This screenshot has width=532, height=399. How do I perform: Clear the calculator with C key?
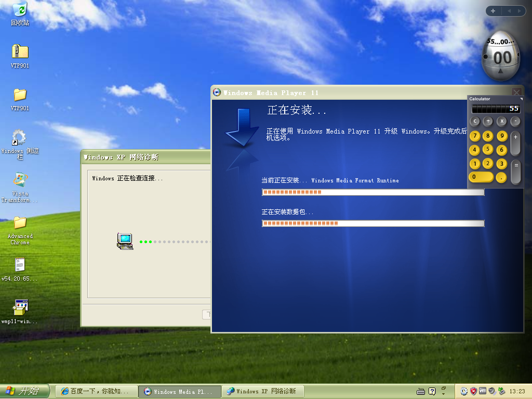[475, 121]
